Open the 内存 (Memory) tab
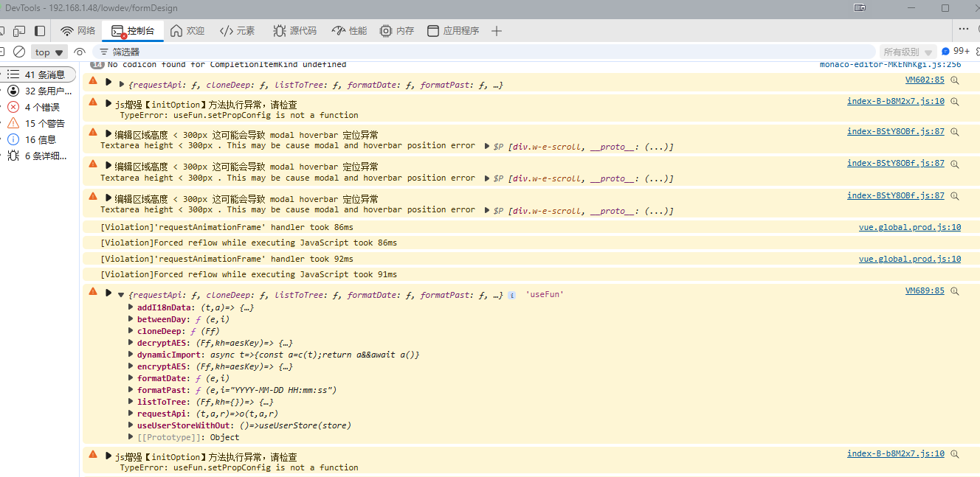 pos(397,31)
